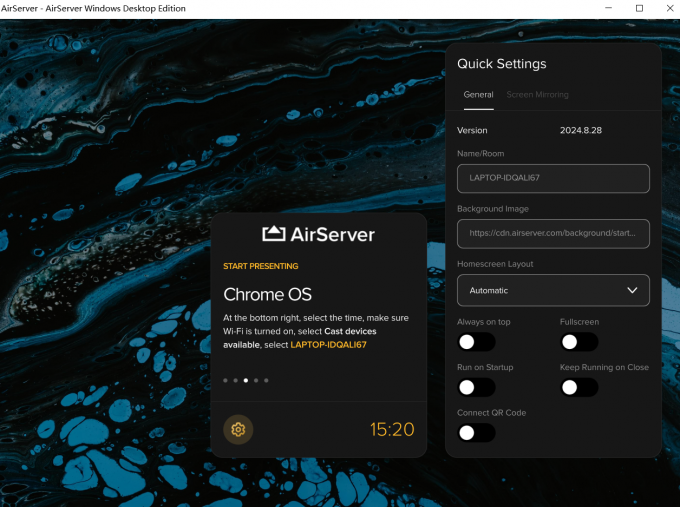The width and height of the screenshot is (680, 507).
Task: Click the START PRESENTING label
Action: click(x=261, y=266)
